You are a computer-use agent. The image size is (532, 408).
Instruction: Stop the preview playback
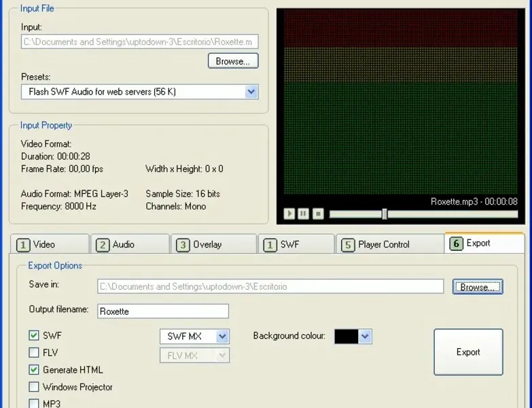tap(318, 214)
